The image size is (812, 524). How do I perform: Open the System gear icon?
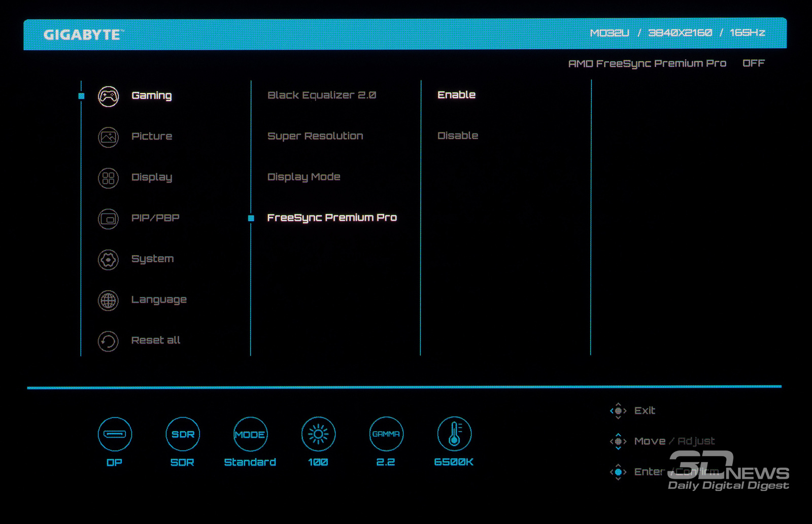click(x=108, y=260)
